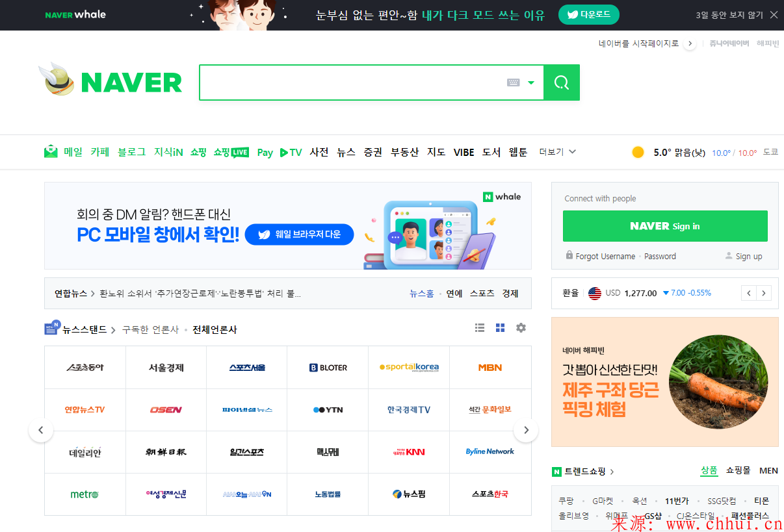Switch to 전체언론사 tab
Image resolution: width=784 pixels, height=532 pixels.
click(215, 329)
